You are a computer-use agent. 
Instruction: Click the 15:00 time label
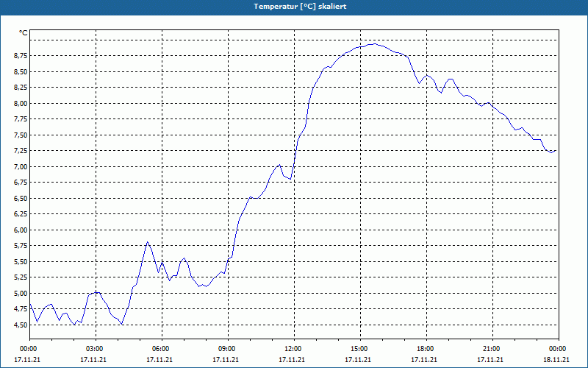(359, 349)
